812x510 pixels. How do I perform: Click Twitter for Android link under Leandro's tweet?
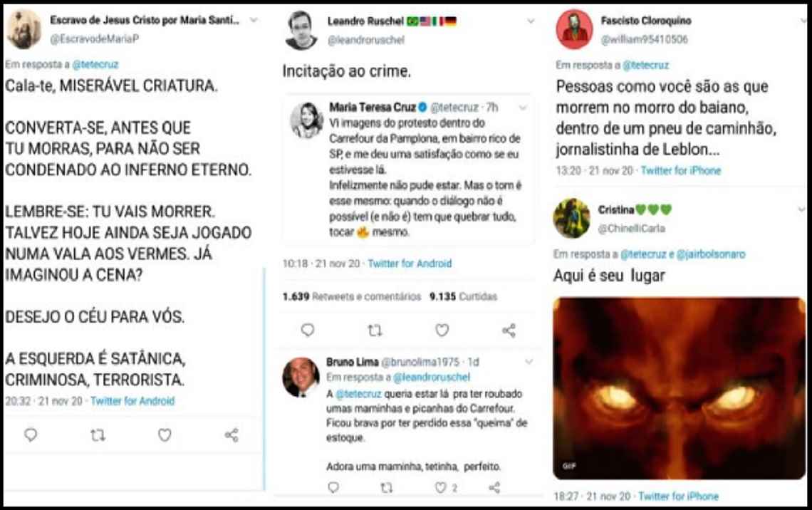[x=410, y=264]
